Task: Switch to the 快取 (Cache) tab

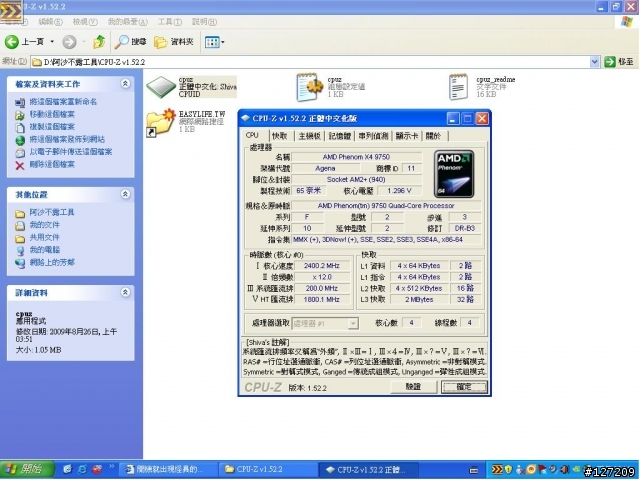Action: pyautogui.click(x=280, y=136)
